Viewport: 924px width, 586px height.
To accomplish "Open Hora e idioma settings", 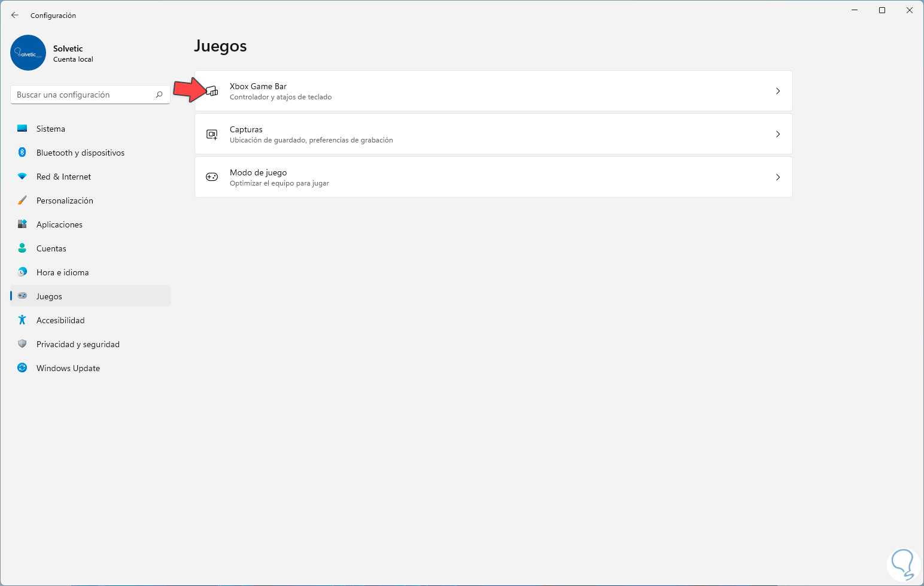I will pos(62,272).
